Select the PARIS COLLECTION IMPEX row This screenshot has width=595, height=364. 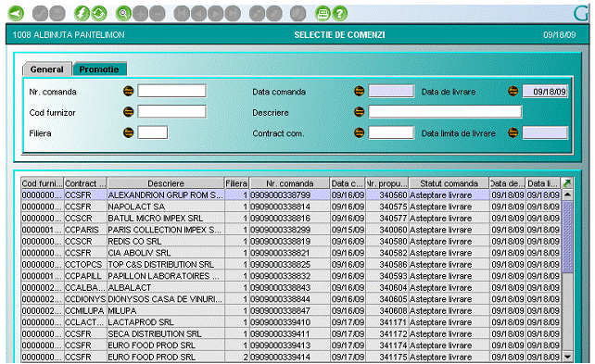click(x=291, y=230)
